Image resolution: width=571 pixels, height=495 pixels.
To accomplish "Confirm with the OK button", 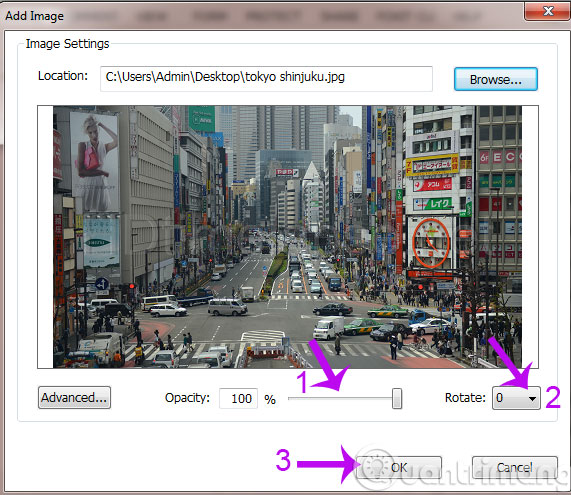I will [399, 467].
